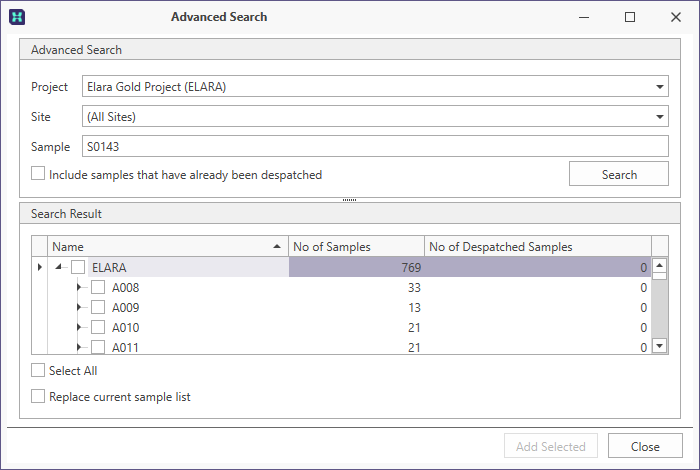Click the app logo icon in title bar
Image resolution: width=700 pixels, height=470 pixels.
click(x=17, y=17)
